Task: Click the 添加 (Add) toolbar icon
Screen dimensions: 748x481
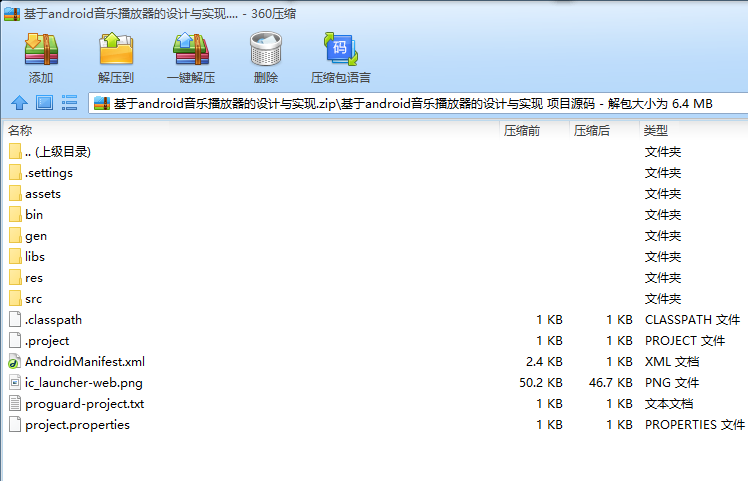Action: point(41,49)
